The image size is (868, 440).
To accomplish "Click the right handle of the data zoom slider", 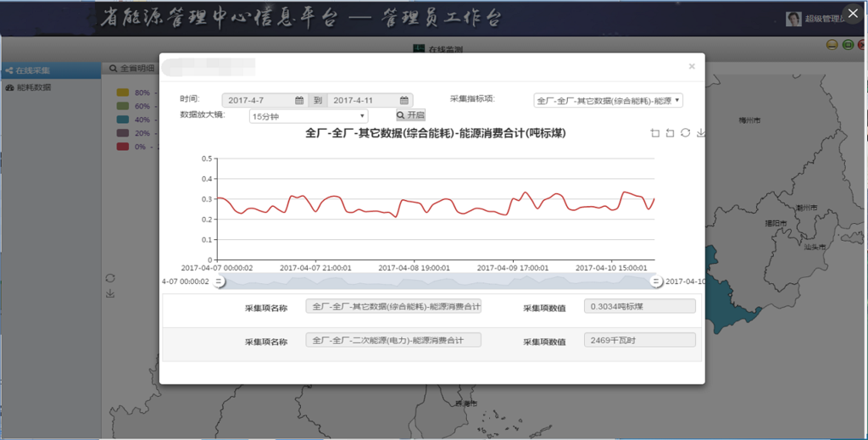I will point(655,281).
